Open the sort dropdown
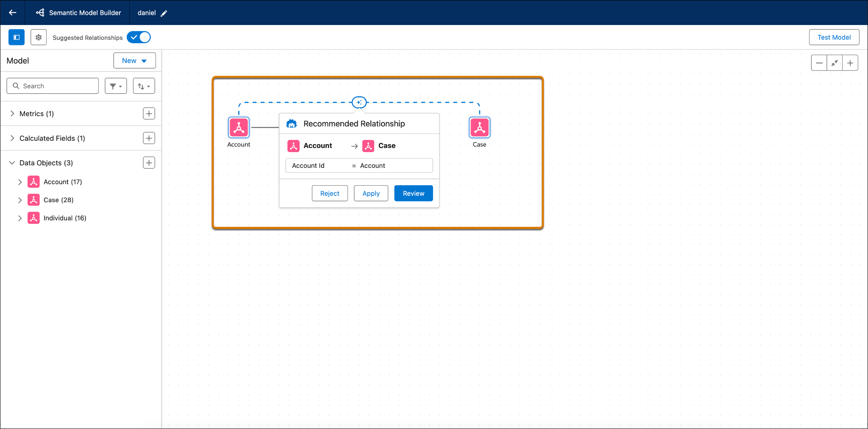Viewport: 868px width, 429px height. pos(144,86)
